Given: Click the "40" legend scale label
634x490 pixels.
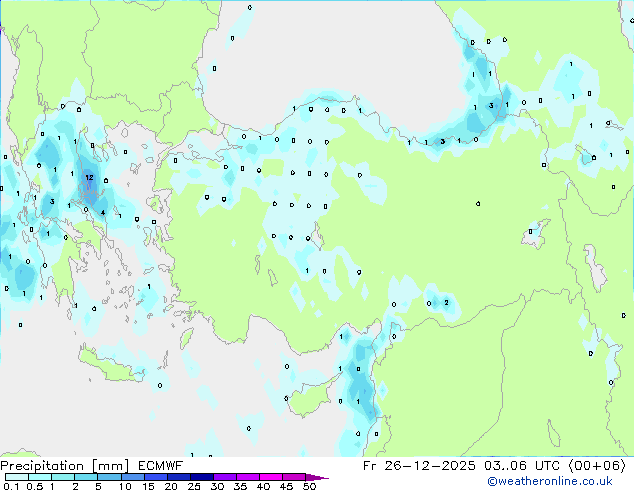Looking at the screenshot, I should (x=263, y=486).
